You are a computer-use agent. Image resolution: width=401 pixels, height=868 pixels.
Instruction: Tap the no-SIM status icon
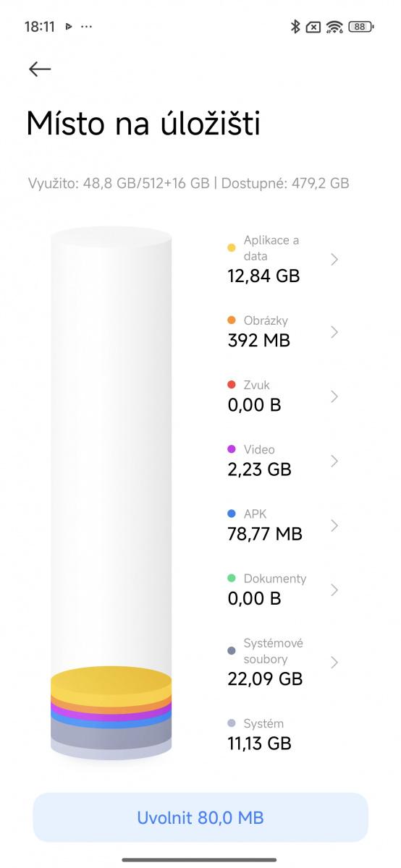(x=313, y=27)
